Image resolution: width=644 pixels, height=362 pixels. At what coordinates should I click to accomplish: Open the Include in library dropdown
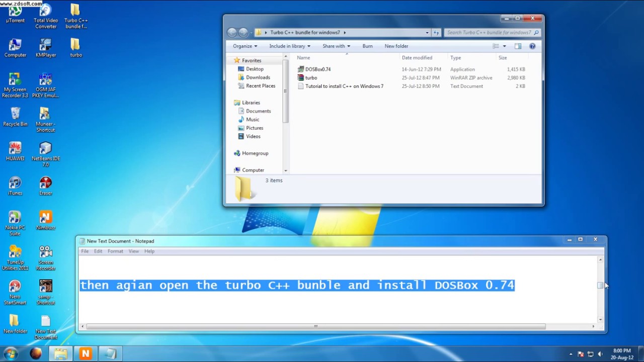(290, 46)
